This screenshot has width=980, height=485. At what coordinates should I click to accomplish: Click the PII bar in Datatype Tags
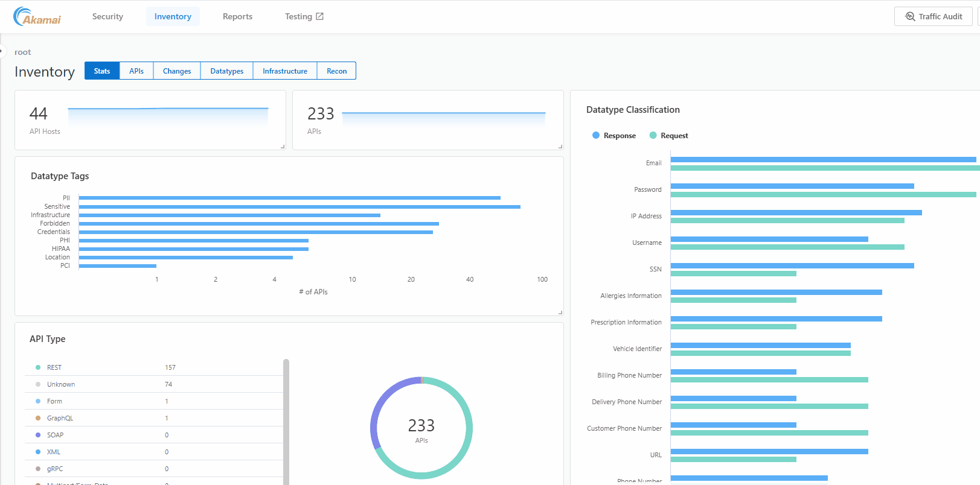tap(290, 198)
